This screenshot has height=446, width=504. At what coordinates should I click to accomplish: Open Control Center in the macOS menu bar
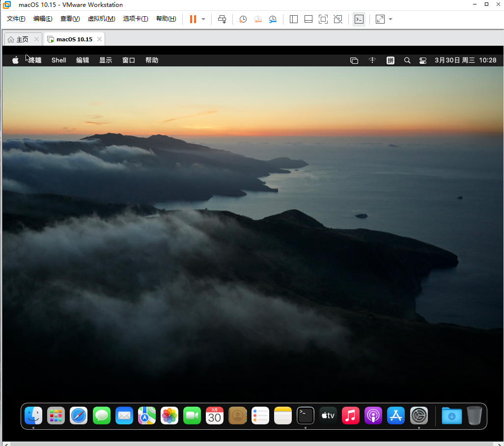422,60
